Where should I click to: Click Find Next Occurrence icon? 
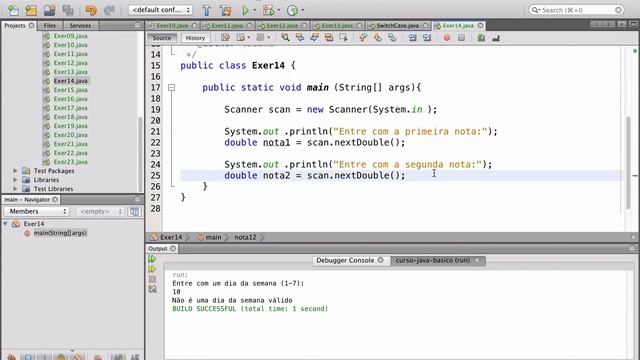[x=314, y=38]
